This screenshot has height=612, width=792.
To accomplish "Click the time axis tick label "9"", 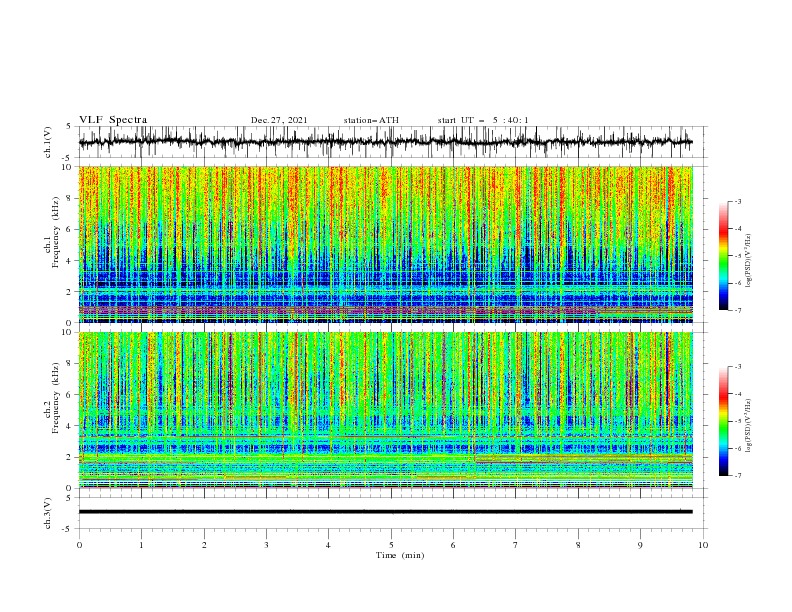I will 640,545.
